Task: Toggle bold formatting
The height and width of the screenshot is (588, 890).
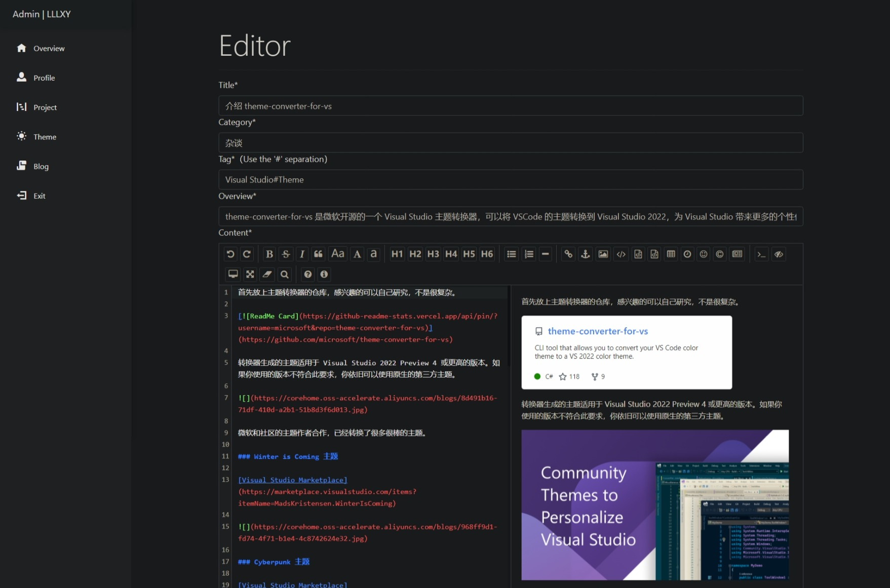Action: click(x=269, y=254)
